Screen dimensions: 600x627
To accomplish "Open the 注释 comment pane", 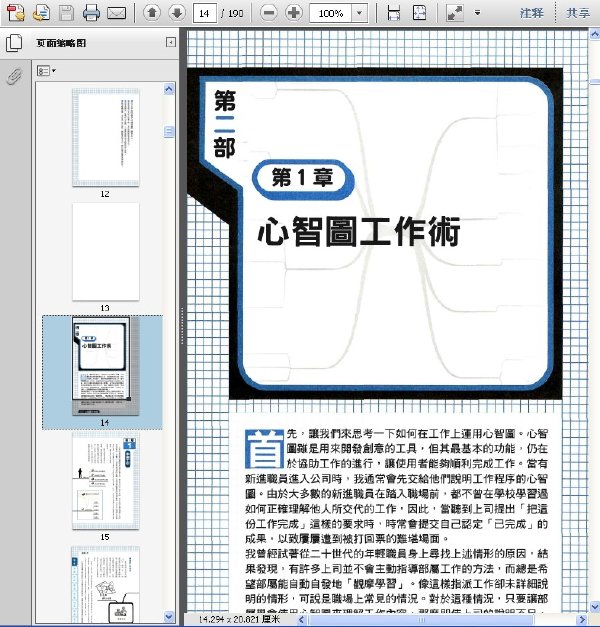I will coord(532,13).
